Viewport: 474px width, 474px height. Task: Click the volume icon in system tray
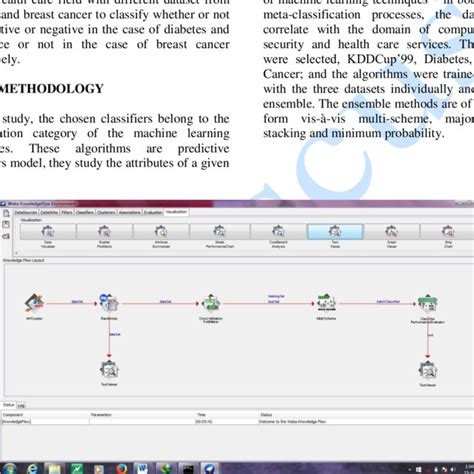[454, 469]
